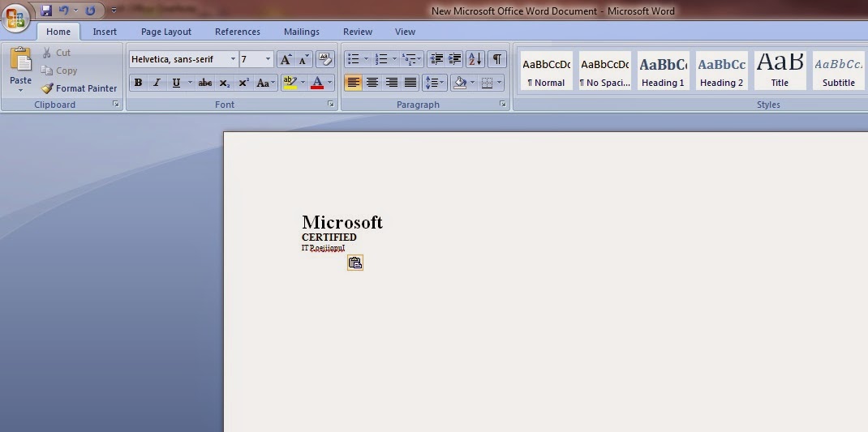The height and width of the screenshot is (432, 868).
Task: Apply subscript formatting
Action: [x=224, y=83]
